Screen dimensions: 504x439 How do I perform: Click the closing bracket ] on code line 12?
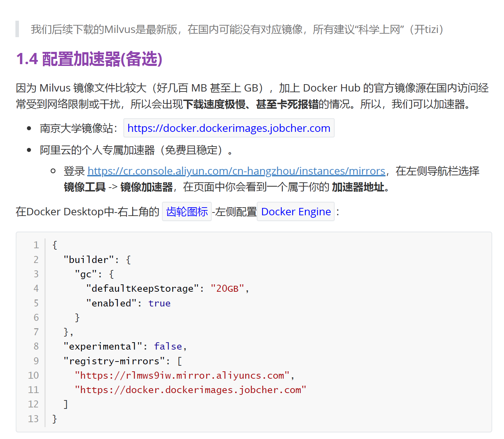[x=66, y=404]
